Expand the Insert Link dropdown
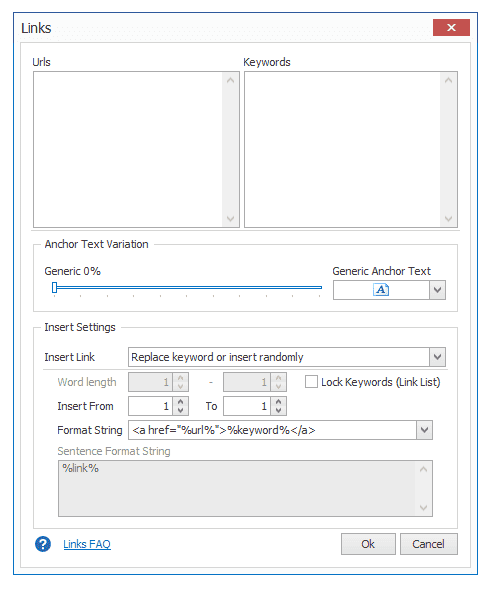The width and height of the screenshot is (495, 594). (437, 357)
